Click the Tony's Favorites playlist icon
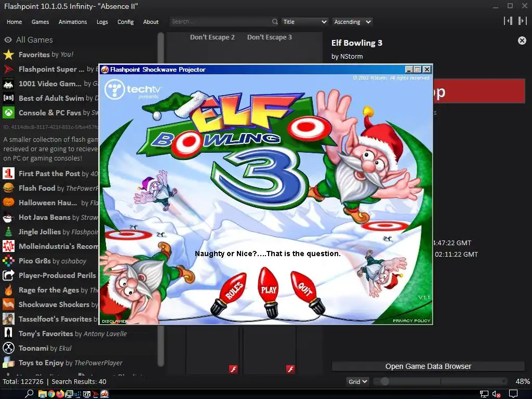This screenshot has width=532, height=399. point(8,334)
